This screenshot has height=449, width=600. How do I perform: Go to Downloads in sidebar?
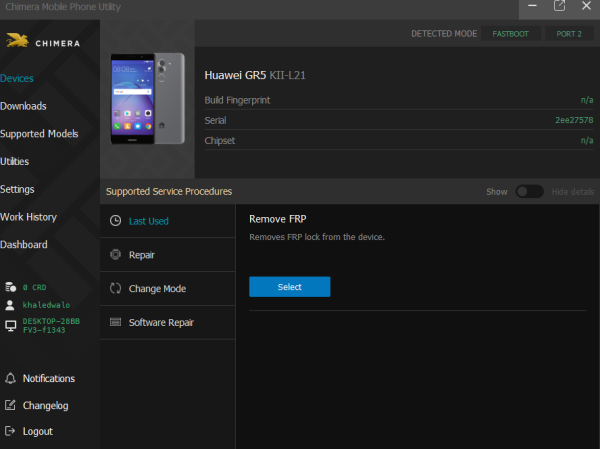[x=23, y=106]
